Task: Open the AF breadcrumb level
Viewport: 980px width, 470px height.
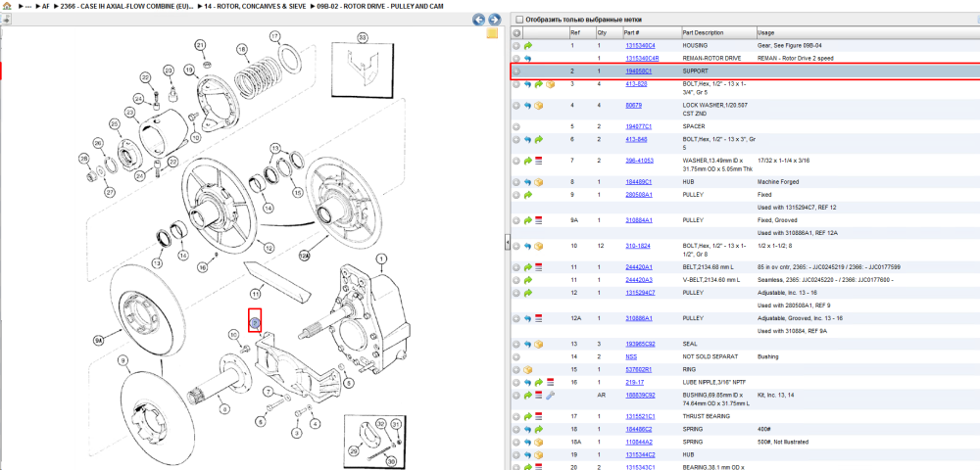Action: [x=46, y=6]
